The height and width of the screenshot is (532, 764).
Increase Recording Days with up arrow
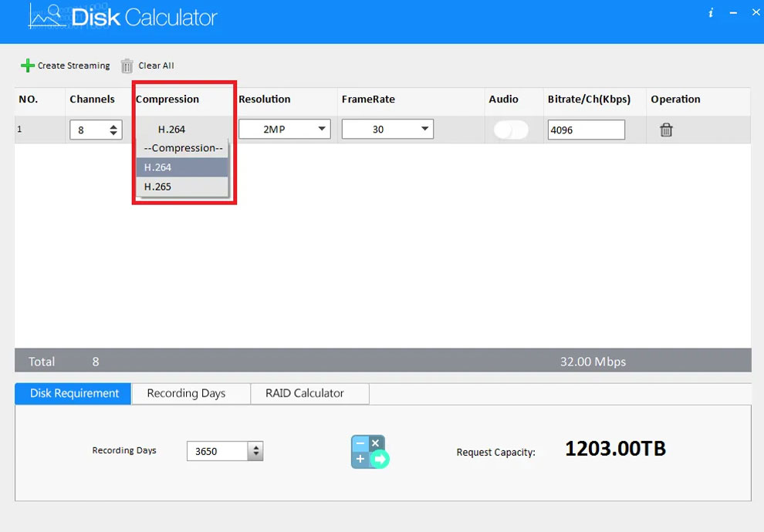click(x=255, y=447)
